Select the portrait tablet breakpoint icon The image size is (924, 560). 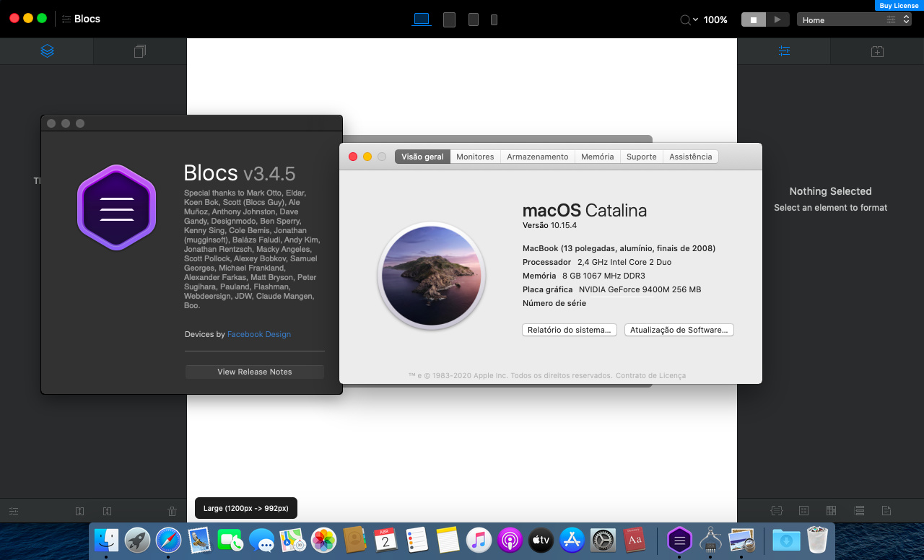(473, 19)
